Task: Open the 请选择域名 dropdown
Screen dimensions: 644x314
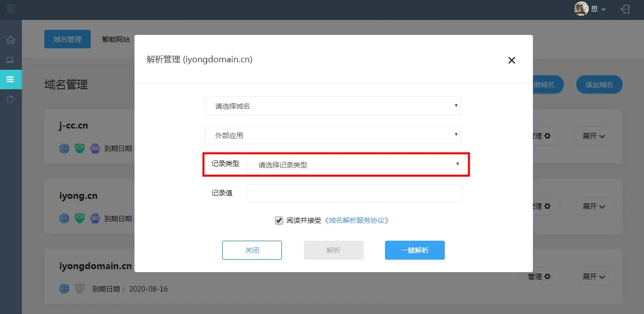Action: pos(332,106)
